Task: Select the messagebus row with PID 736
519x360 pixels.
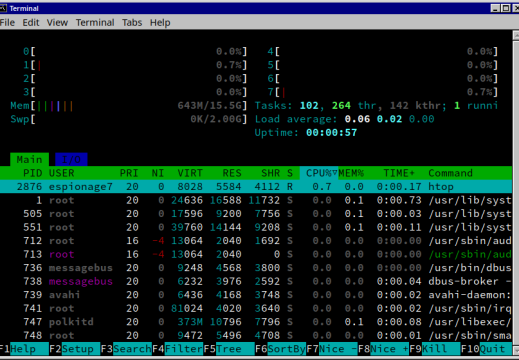Action: 256,268
